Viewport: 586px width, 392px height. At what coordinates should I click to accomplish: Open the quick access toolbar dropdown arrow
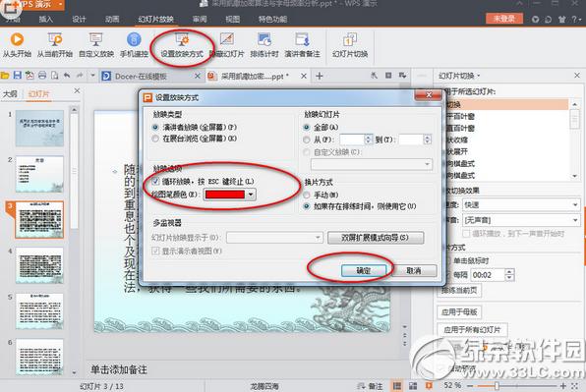[92, 76]
